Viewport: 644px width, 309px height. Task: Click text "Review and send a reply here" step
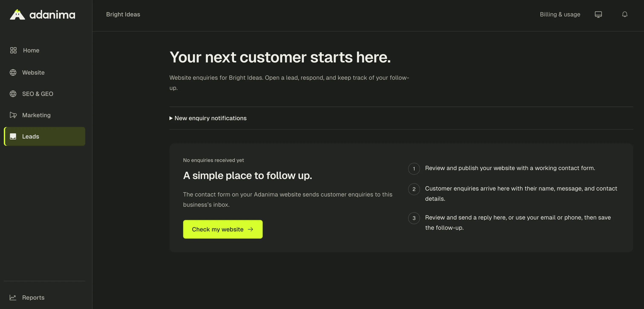tap(518, 222)
